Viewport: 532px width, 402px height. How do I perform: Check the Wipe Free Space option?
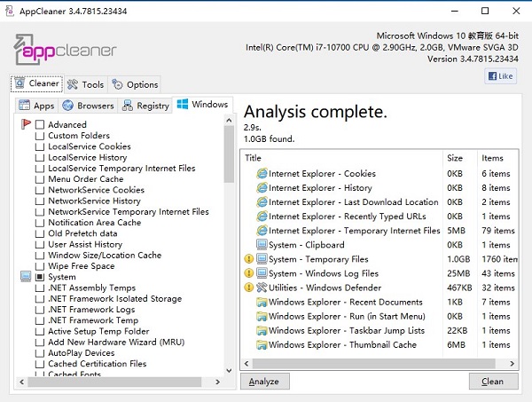[x=40, y=266]
